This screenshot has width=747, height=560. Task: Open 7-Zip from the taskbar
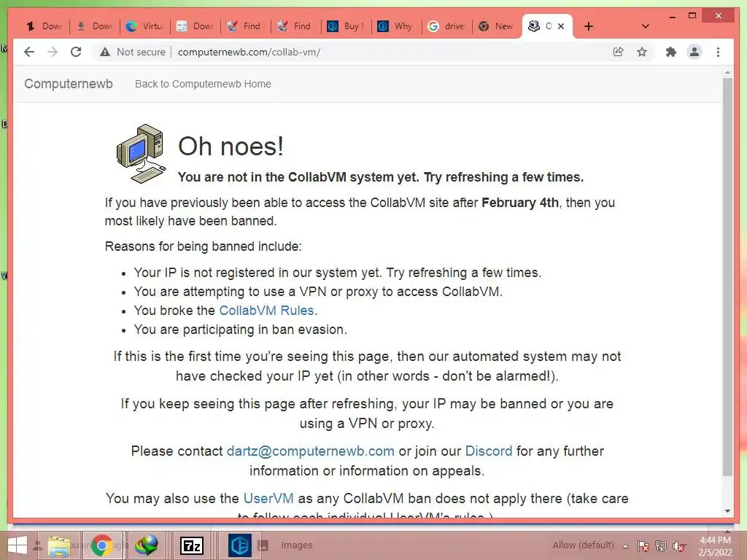192,545
